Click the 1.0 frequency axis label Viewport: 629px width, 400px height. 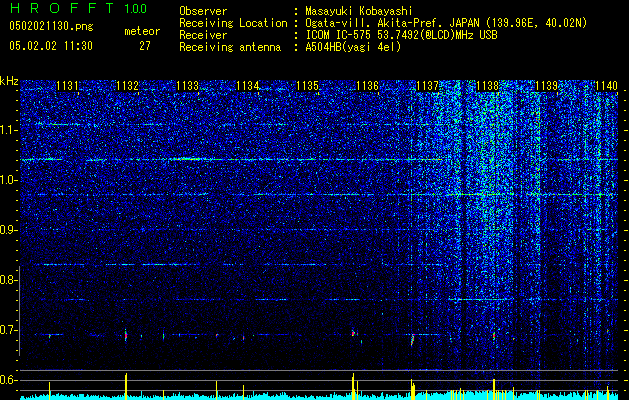(9, 180)
